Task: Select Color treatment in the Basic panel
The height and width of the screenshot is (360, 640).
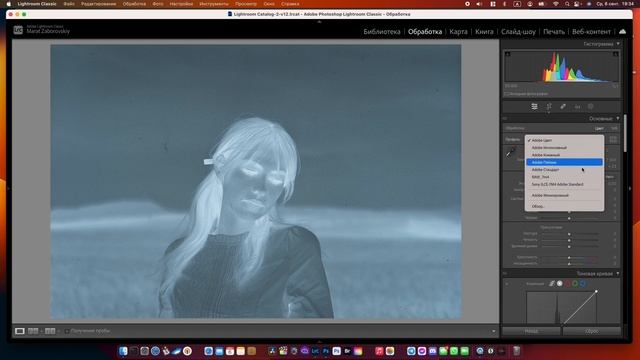Action: (x=599, y=128)
